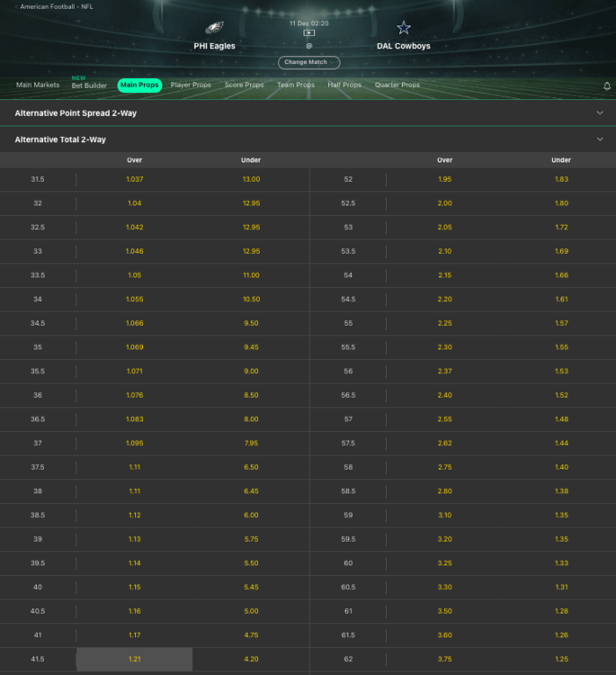
Task: Select the Quarter Props tab
Action: pos(397,85)
